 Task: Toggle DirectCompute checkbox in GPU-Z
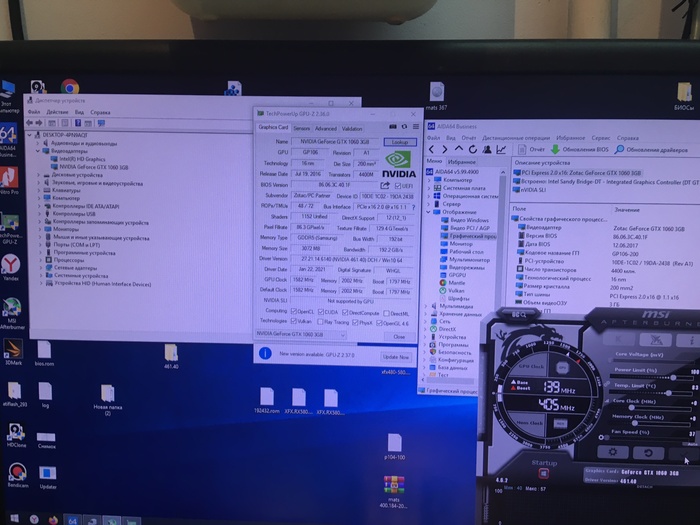[345, 312]
